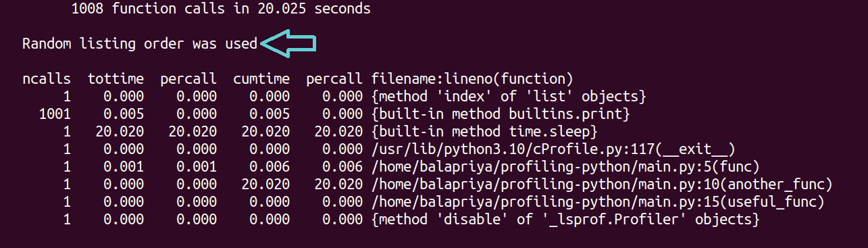Click the 1001 ncalls value

(x=55, y=114)
